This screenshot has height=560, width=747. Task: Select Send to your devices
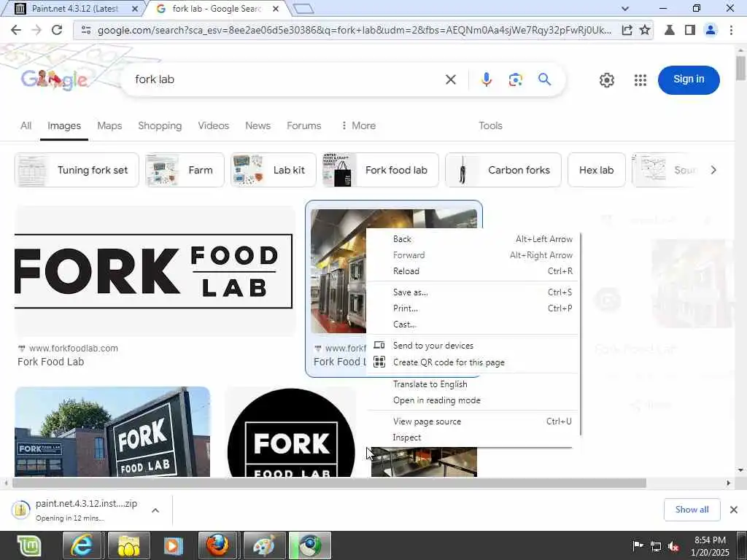(473, 346)
